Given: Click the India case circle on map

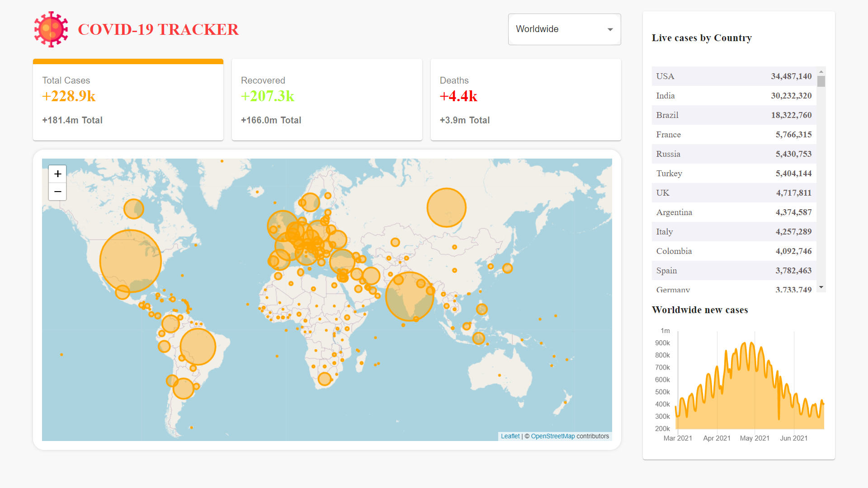Looking at the screenshot, I should pos(409,296).
